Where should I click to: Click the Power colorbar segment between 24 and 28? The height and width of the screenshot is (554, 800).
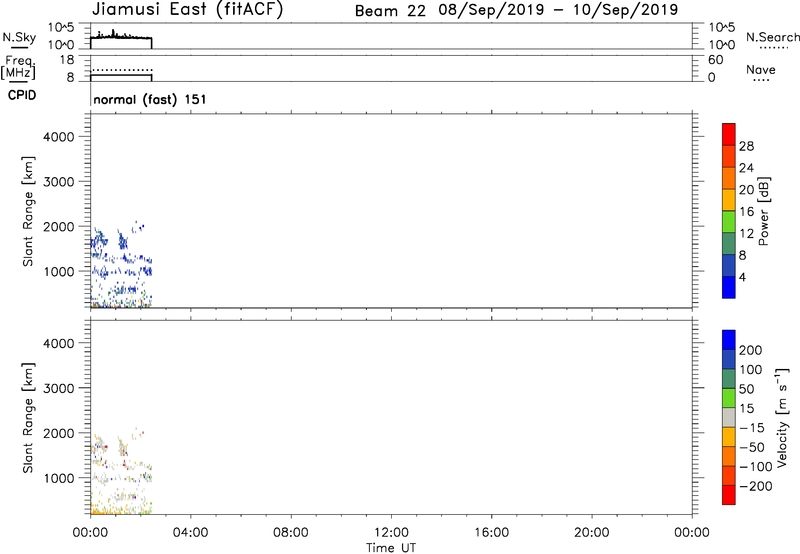pyautogui.click(x=729, y=156)
